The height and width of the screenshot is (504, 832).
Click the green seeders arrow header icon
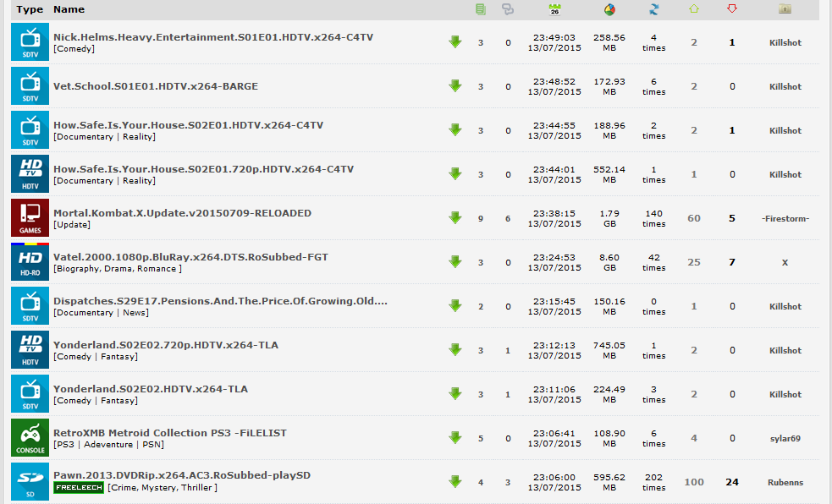694,8
